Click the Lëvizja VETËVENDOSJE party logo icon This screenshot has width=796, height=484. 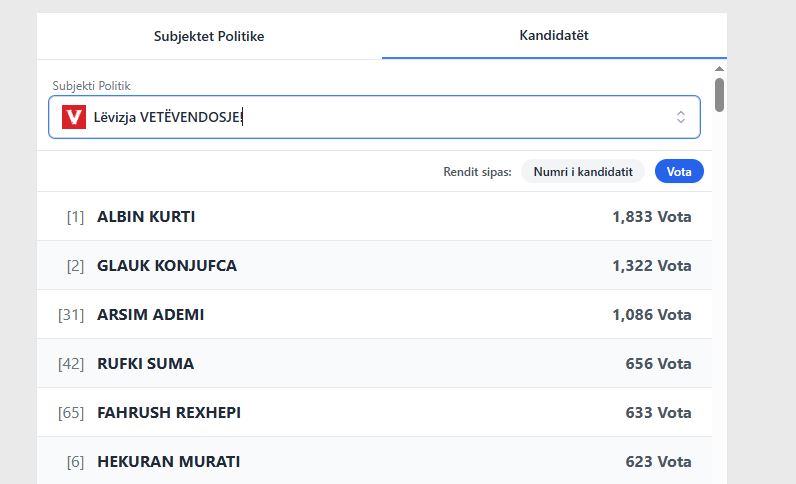click(73, 117)
